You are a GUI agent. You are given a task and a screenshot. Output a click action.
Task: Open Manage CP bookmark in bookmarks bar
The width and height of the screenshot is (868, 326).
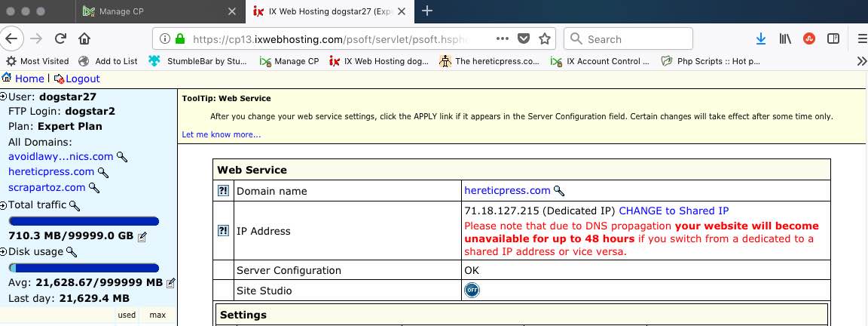pos(289,61)
